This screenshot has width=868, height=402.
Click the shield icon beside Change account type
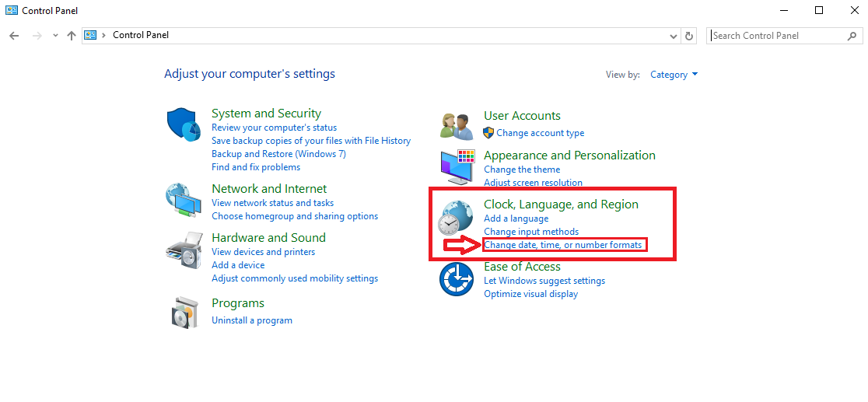click(488, 133)
